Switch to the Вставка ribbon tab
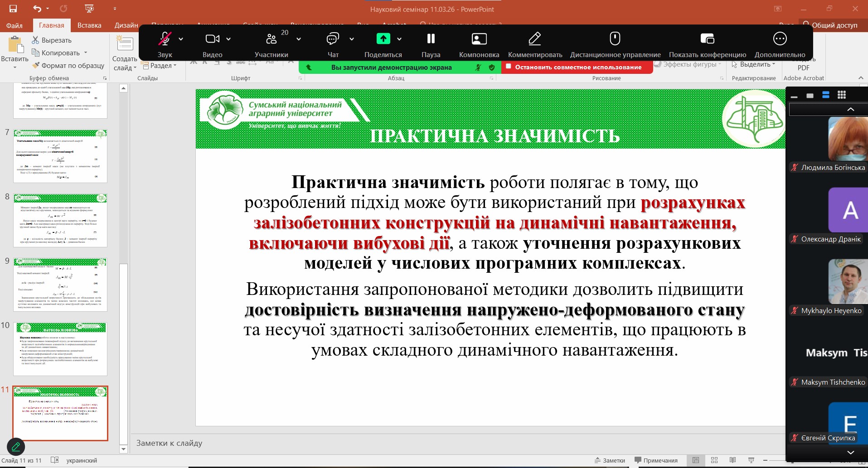This screenshot has width=868, height=468. pyautogui.click(x=89, y=25)
